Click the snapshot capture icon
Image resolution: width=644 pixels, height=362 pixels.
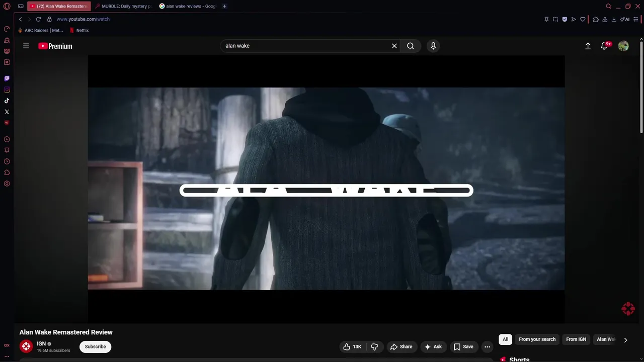click(555, 19)
